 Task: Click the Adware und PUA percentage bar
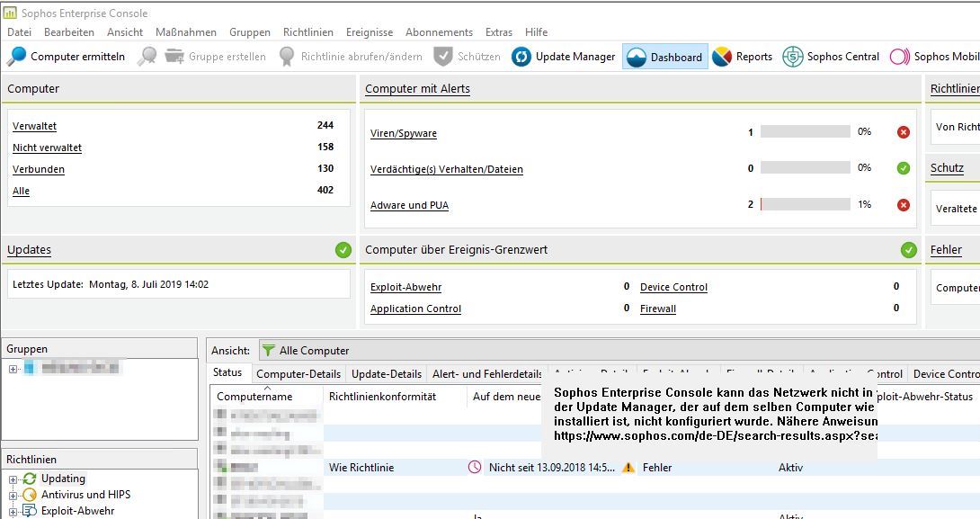click(805, 204)
